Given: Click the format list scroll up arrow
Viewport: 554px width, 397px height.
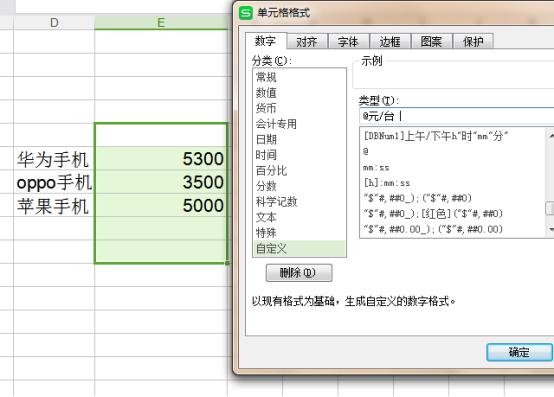Looking at the screenshot, I should pyautogui.click(x=550, y=135).
